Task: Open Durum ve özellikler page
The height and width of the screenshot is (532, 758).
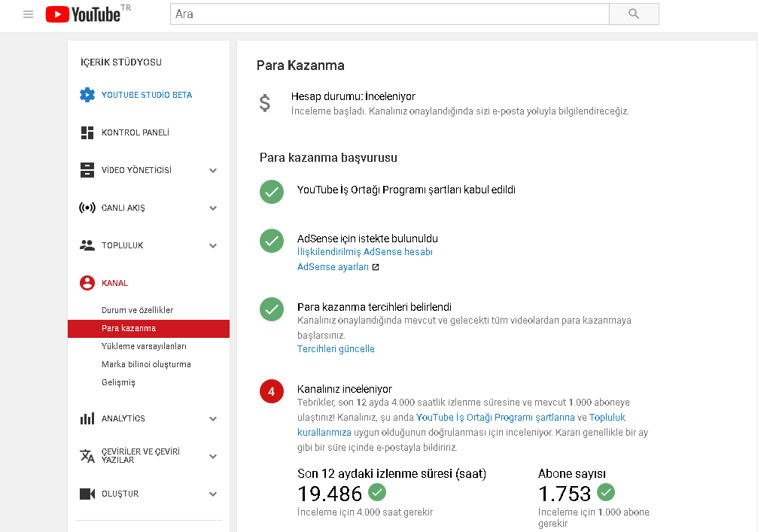Action: coord(137,310)
